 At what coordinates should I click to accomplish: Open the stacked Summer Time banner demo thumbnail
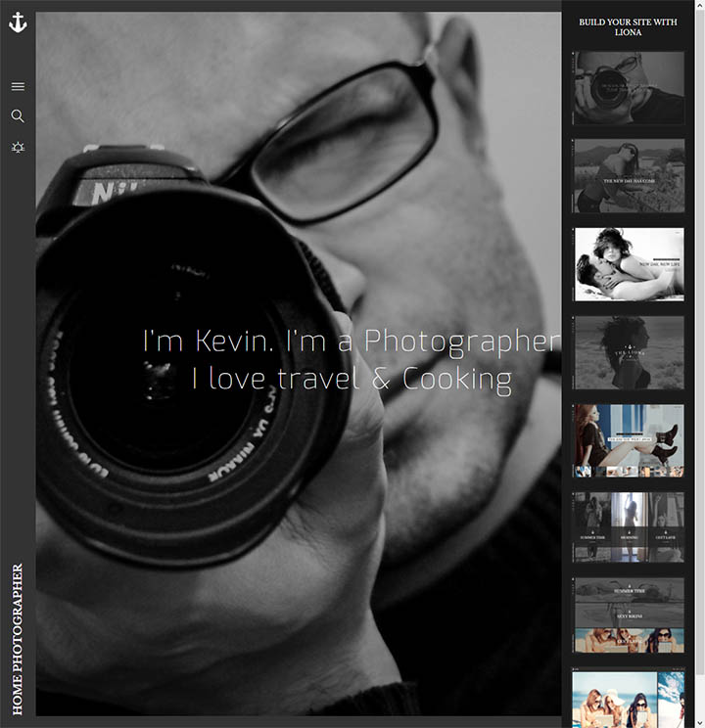[x=628, y=615]
